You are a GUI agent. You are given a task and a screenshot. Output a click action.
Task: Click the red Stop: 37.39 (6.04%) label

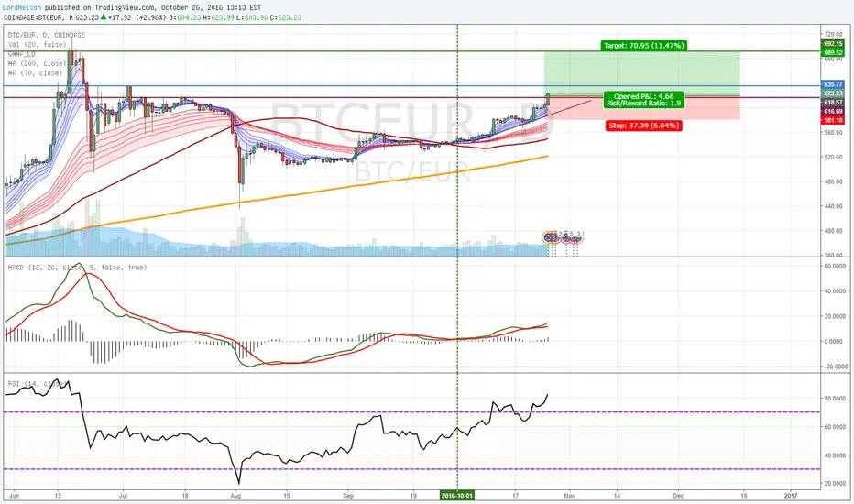pyautogui.click(x=644, y=126)
